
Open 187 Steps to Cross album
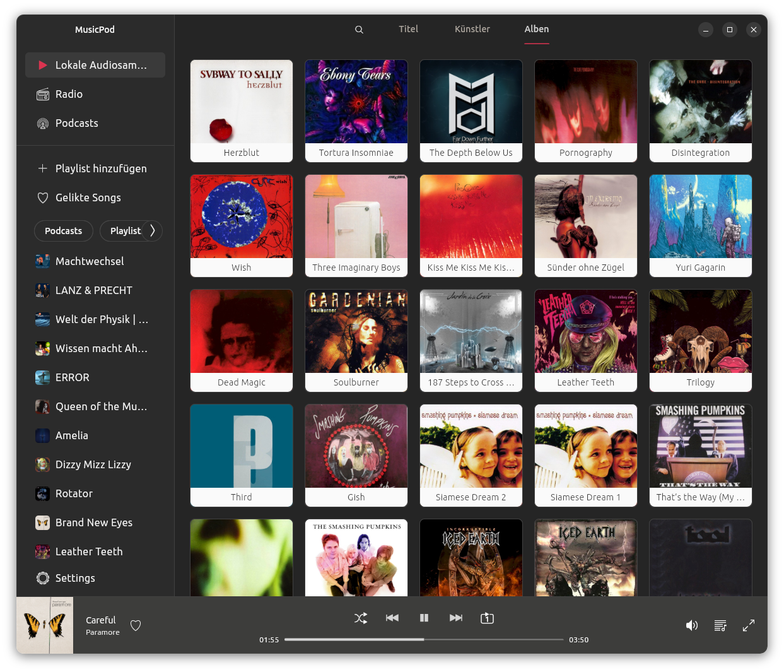point(471,341)
